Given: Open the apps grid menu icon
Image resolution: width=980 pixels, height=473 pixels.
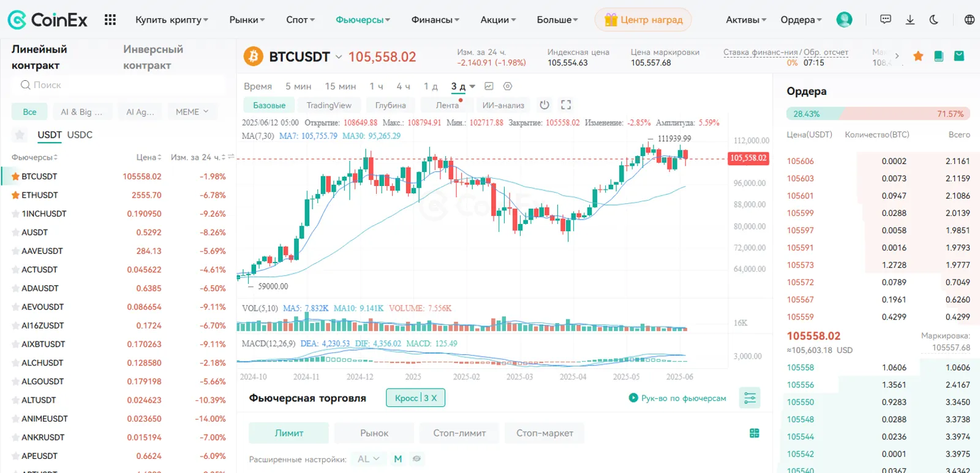Looking at the screenshot, I should point(110,20).
